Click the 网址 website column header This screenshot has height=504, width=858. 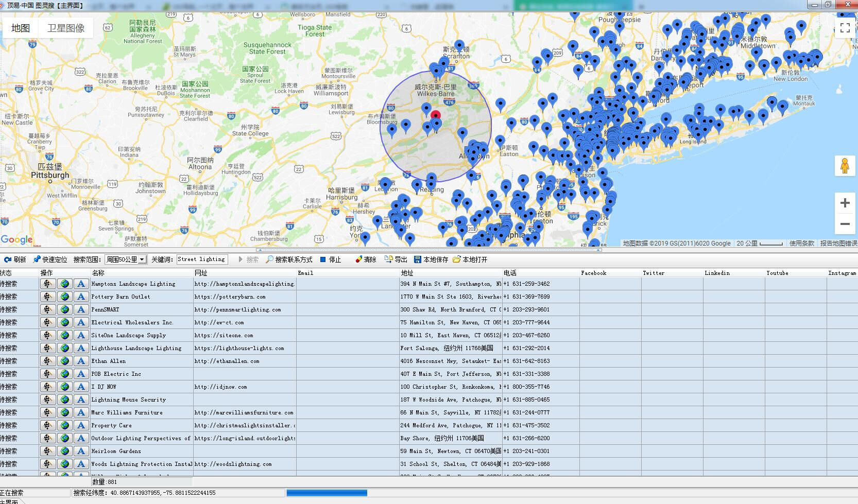coord(245,273)
